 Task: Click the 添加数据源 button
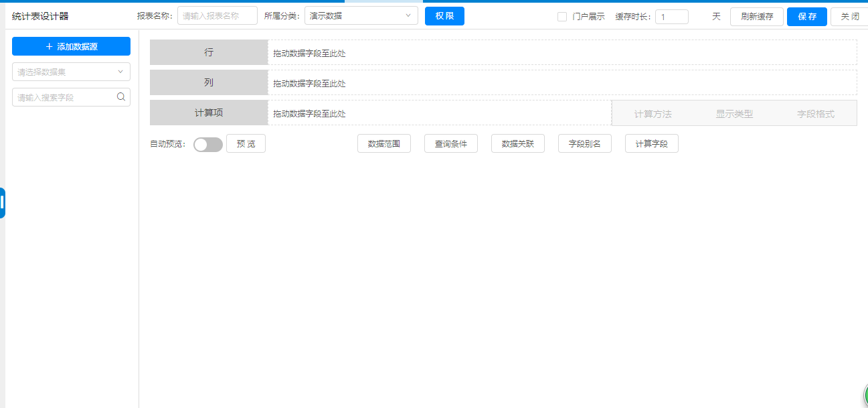click(x=71, y=46)
